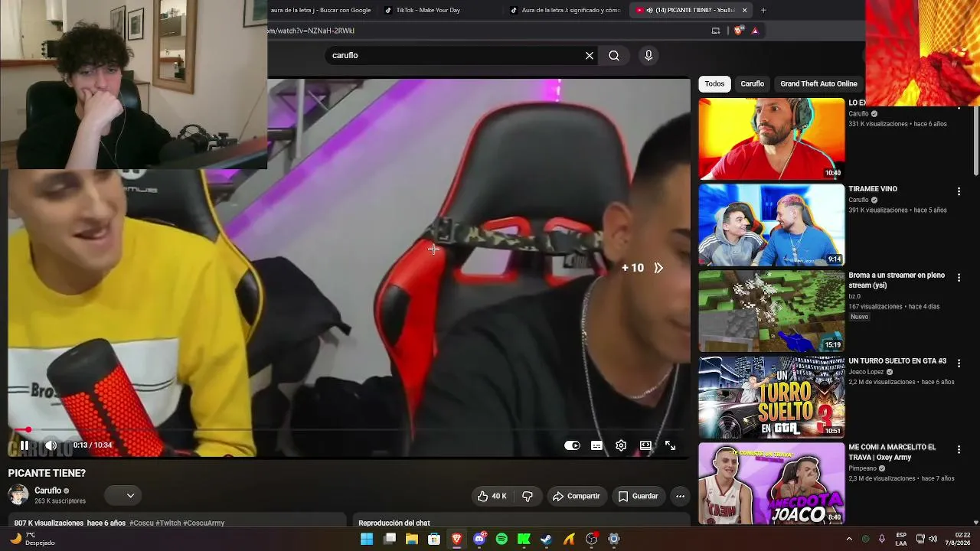Select the Todos filter chip

click(x=714, y=84)
